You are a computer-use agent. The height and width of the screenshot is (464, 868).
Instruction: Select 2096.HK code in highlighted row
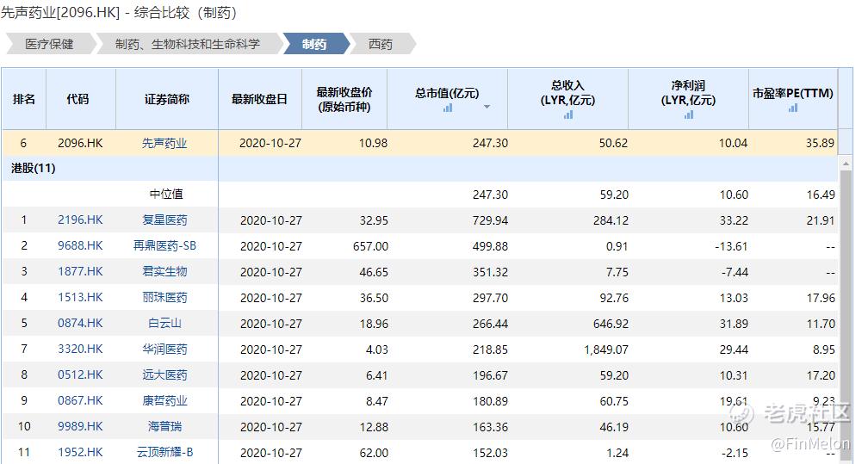pyautogui.click(x=80, y=143)
